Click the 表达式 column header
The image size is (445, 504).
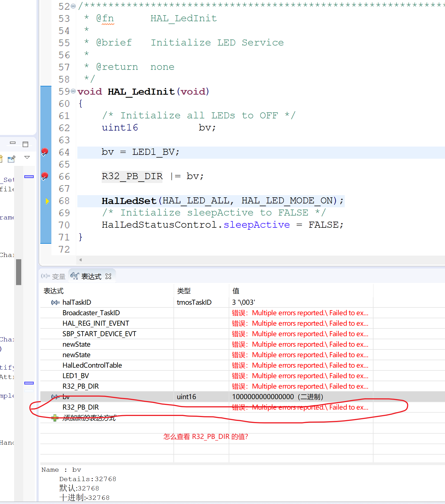[107, 291]
